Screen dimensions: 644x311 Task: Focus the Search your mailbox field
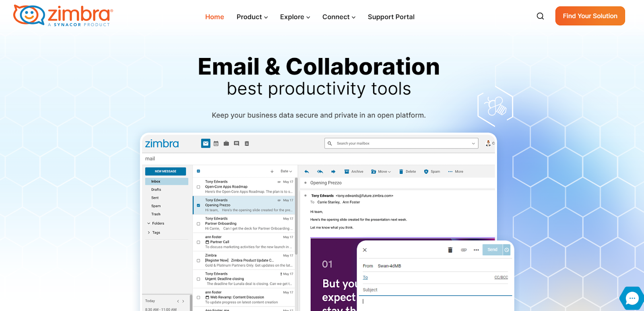pos(401,144)
